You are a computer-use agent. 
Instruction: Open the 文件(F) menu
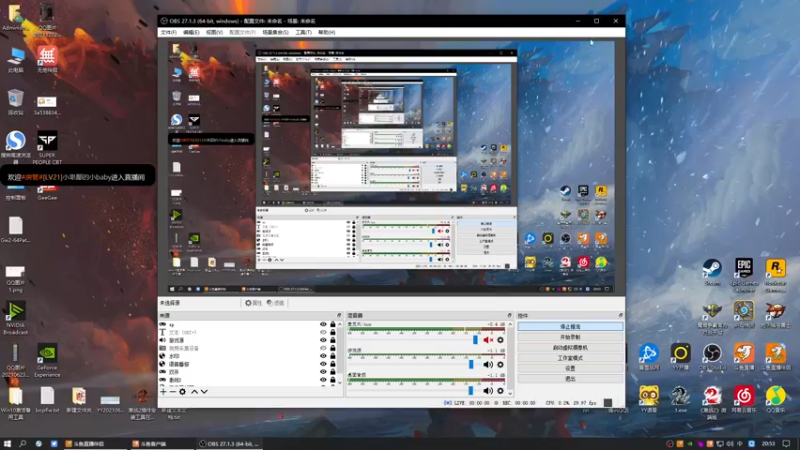pyautogui.click(x=168, y=32)
